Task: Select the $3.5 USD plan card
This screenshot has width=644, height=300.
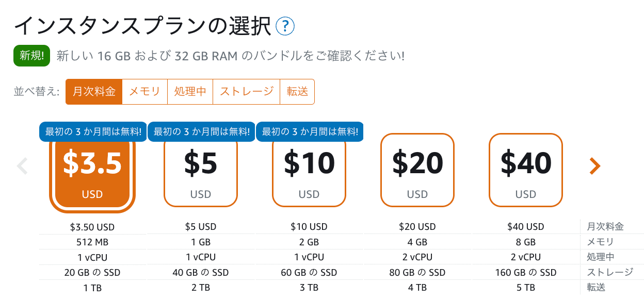Action: click(92, 174)
